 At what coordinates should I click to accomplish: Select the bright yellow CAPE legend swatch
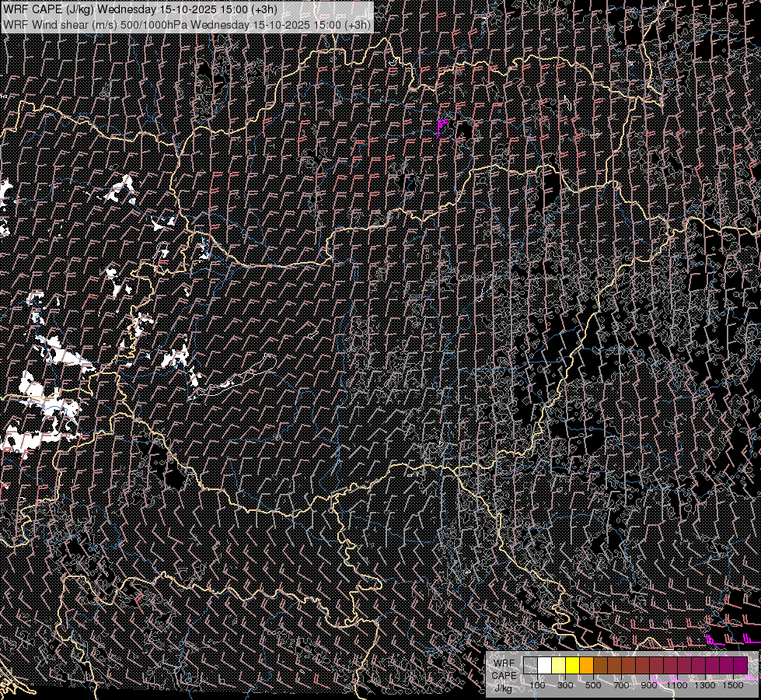pyautogui.click(x=572, y=665)
